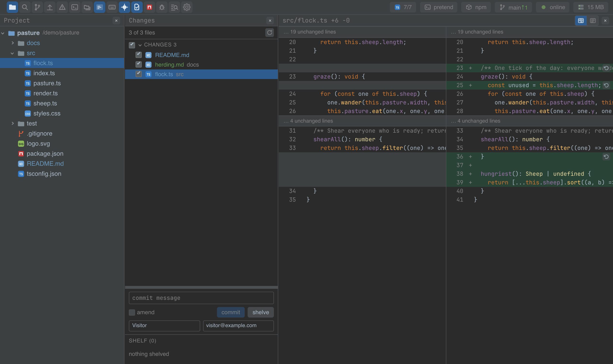Click the magnifier search icon in toolbar
The width and height of the screenshot is (613, 364).
coord(25,7)
